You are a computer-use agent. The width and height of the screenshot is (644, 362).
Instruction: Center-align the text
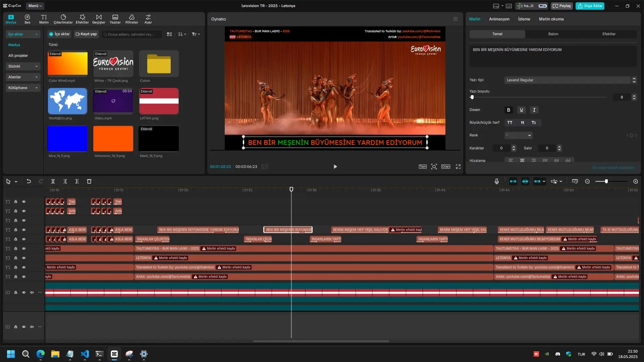pos(522,161)
